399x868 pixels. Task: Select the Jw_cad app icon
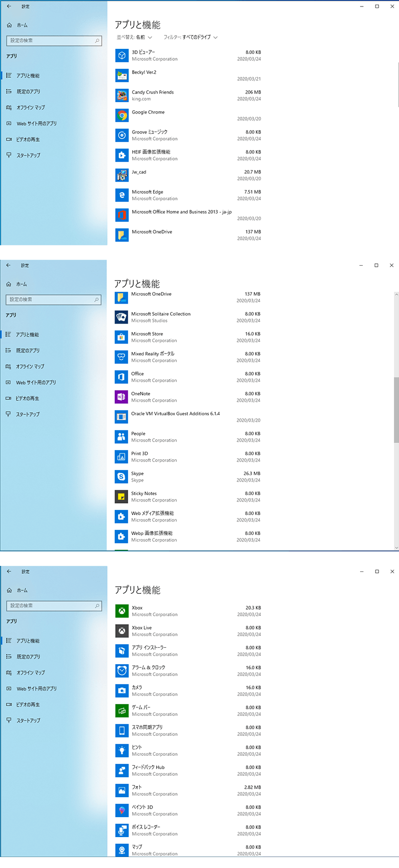pyautogui.click(x=122, y=175)
